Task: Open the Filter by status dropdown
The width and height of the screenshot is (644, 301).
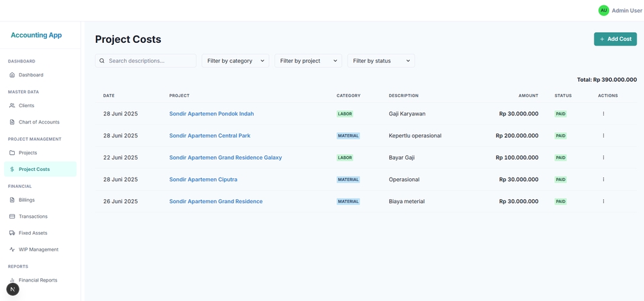Action: [x=381, y=61]
